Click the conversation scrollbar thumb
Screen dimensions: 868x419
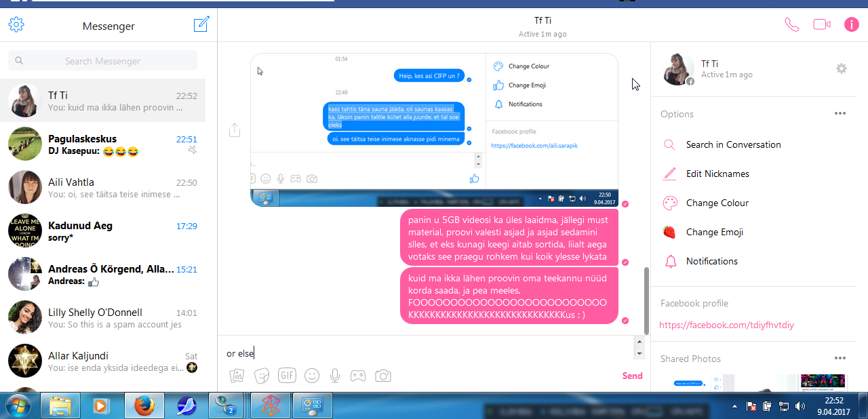646,300
